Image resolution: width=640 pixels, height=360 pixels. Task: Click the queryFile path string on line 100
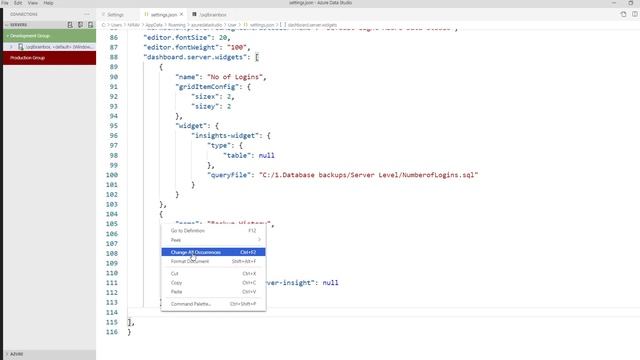[x=369, y=175]
